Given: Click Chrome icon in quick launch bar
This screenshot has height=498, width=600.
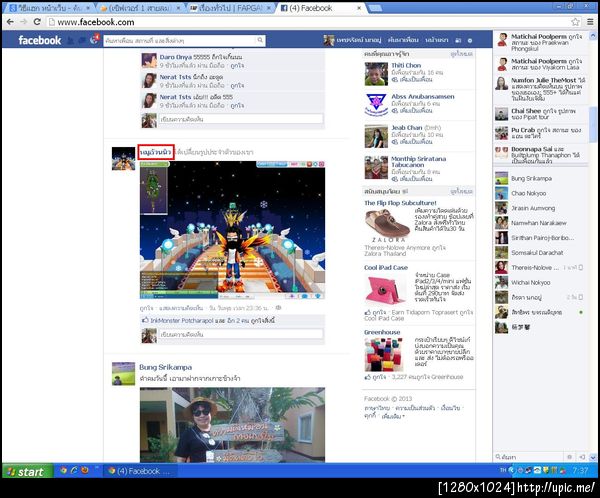Looking at the screenshot, I should tap(64, 470).
